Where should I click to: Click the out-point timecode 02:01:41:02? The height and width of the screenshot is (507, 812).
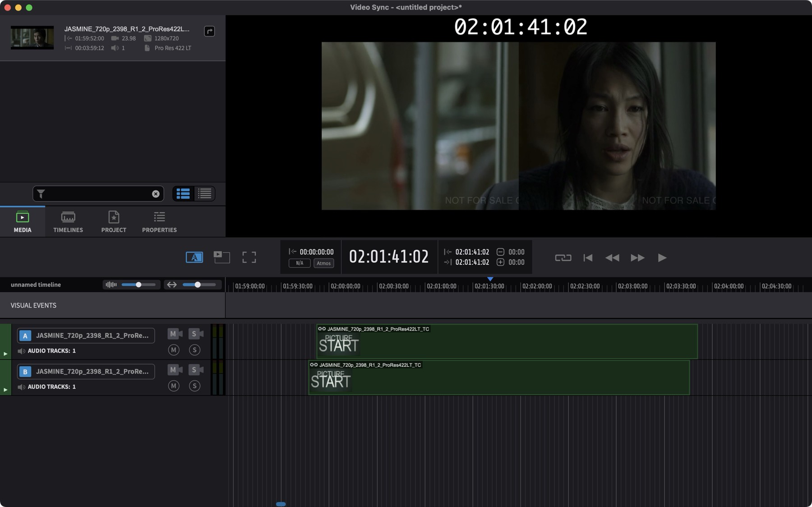point(472,263)
